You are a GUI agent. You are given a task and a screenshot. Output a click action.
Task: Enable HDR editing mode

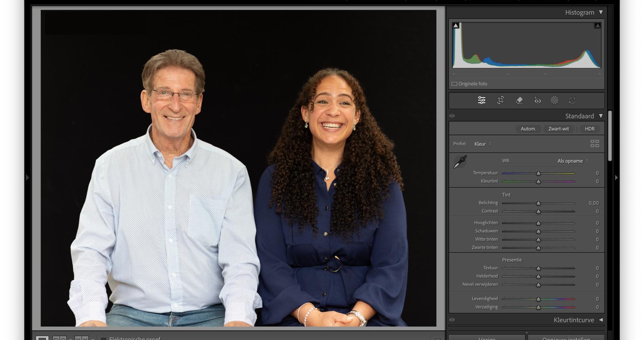point(590,129)
